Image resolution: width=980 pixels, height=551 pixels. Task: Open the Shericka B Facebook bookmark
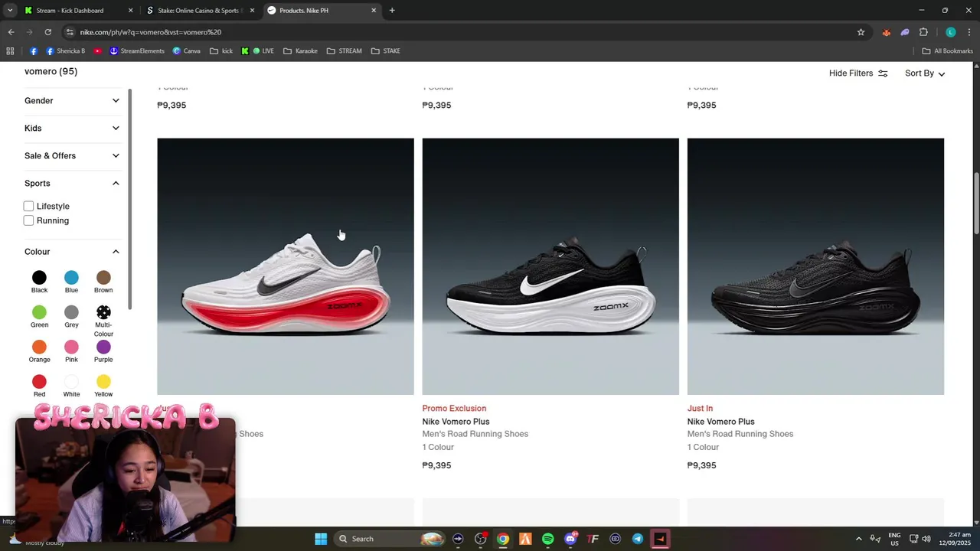tap(65, 51)
